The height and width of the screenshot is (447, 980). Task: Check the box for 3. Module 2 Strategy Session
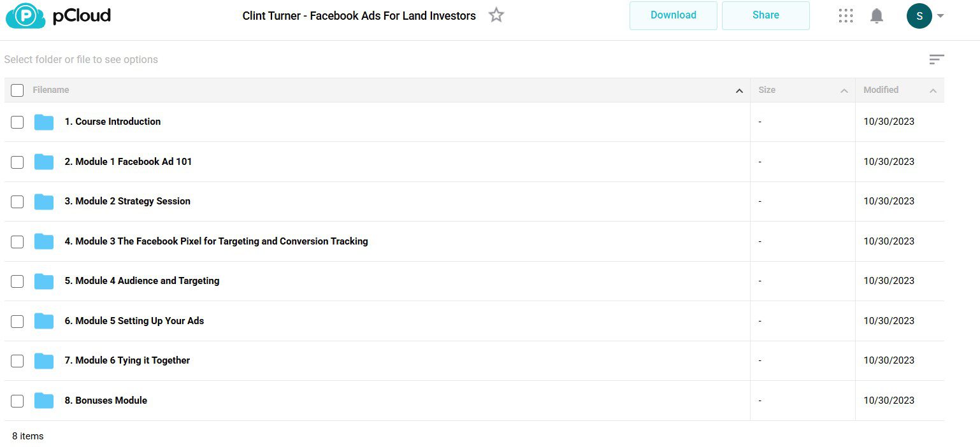click(x=17, y=202)
